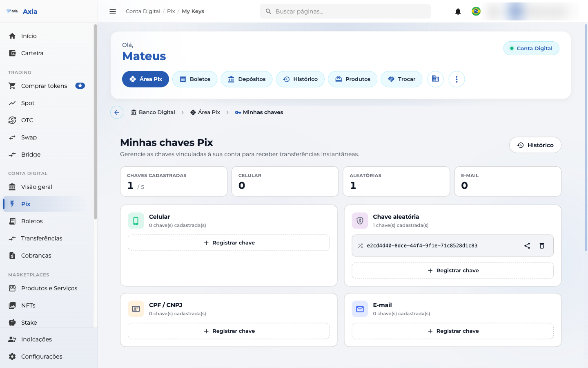Open NFTs in sidebar
This screenshot has width=588, height=368.
coord(47,305)
